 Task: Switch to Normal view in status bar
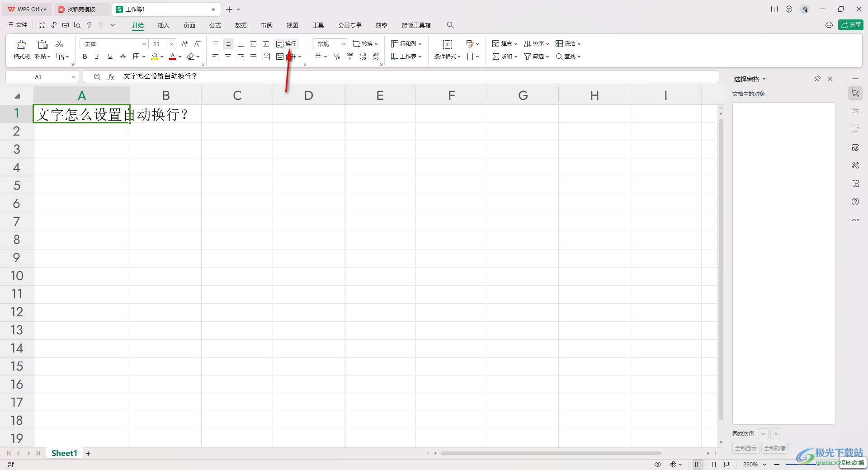[x=698, y=465]
